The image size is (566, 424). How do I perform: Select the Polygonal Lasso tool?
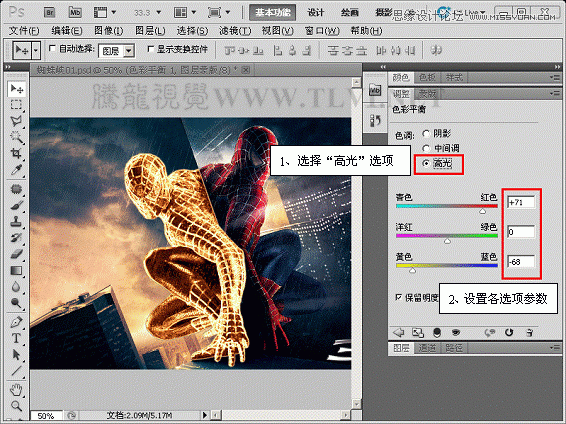(x=16, y=121)
